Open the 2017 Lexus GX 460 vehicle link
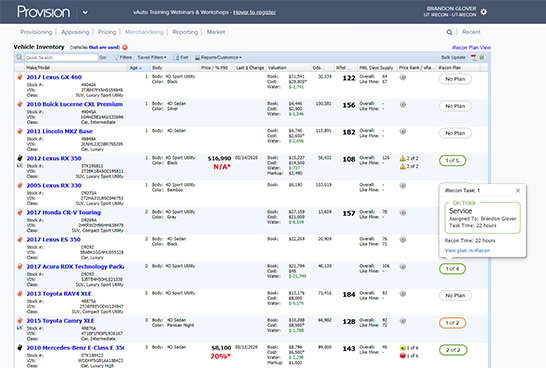This screenshot has width=546, height=368. click(x=54, y=77)
